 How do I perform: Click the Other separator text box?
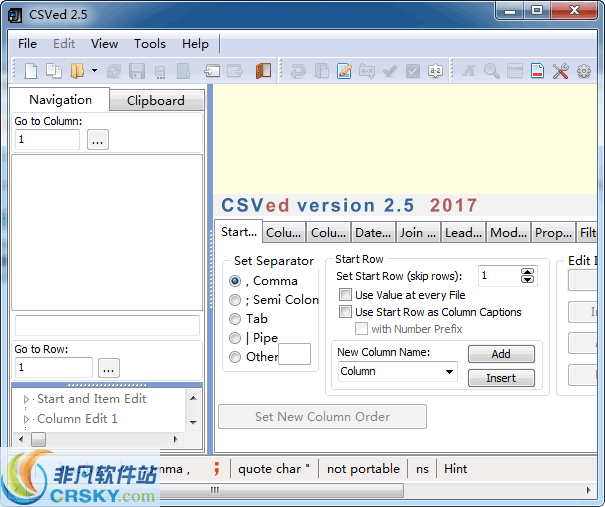[x=294, y=354]
